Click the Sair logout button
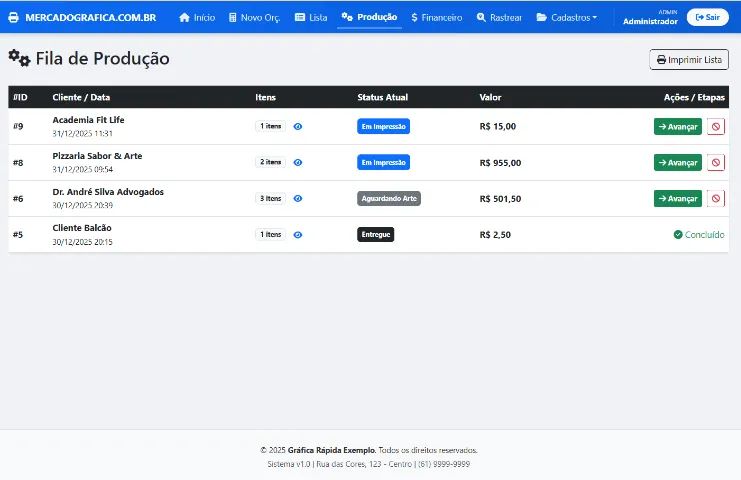This screenshot has width=741, height=480. [707, 17]
